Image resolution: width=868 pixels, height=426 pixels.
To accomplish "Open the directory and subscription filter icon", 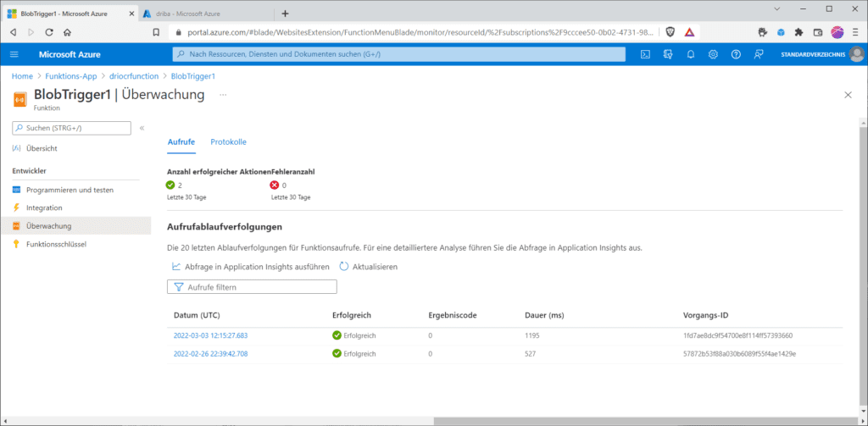I will (x=668, y=54).
